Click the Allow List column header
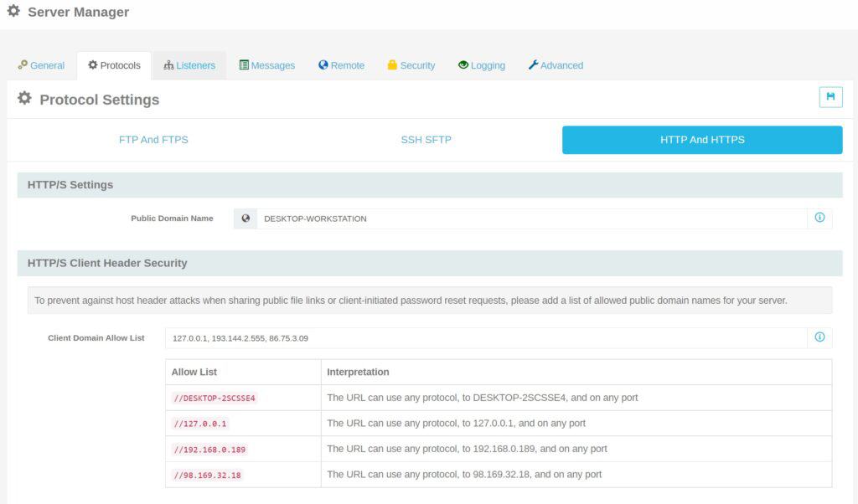The width and height of the screenshot is (858, 504). click(194, 372)
